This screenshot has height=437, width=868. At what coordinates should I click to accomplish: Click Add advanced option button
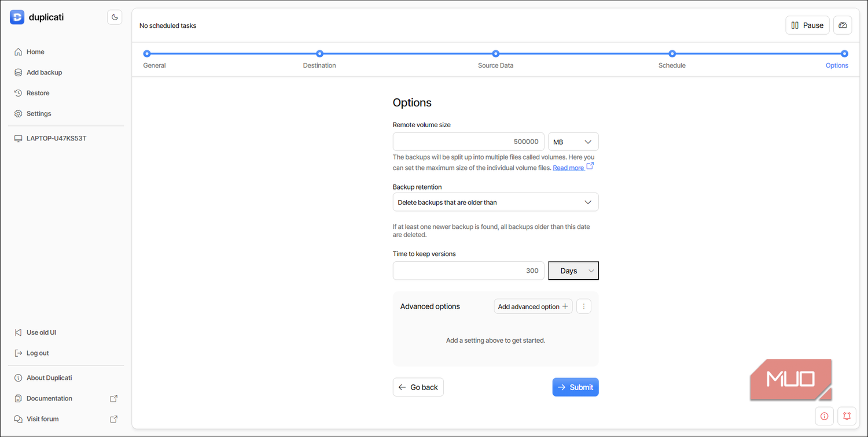click(x=533, y=306)
